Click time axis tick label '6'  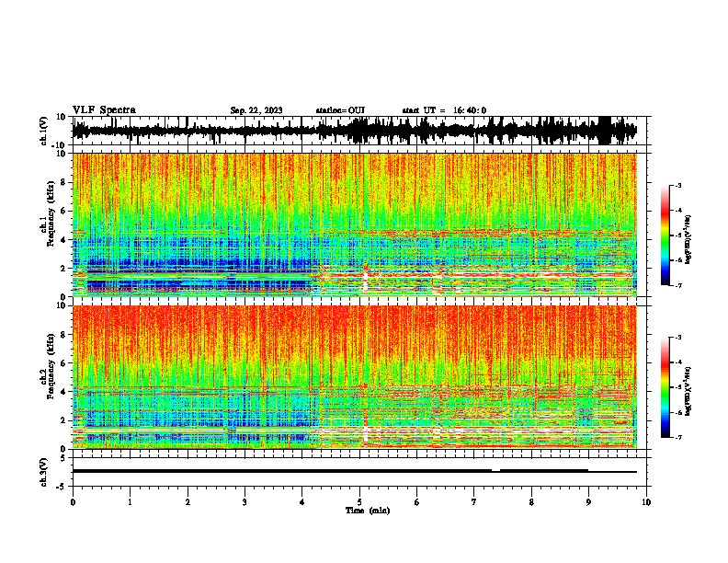(417, 502)
